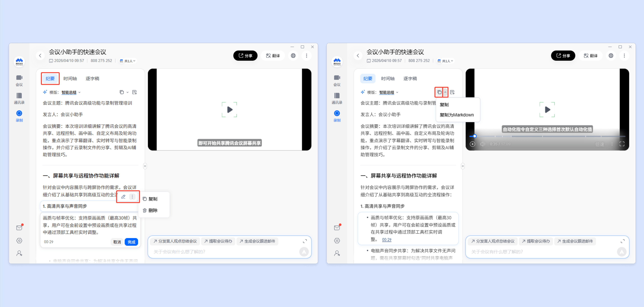Select 复制为Markdown from the copy menu
The height and width of the screenshot is (307, 644).
(456, 115)
